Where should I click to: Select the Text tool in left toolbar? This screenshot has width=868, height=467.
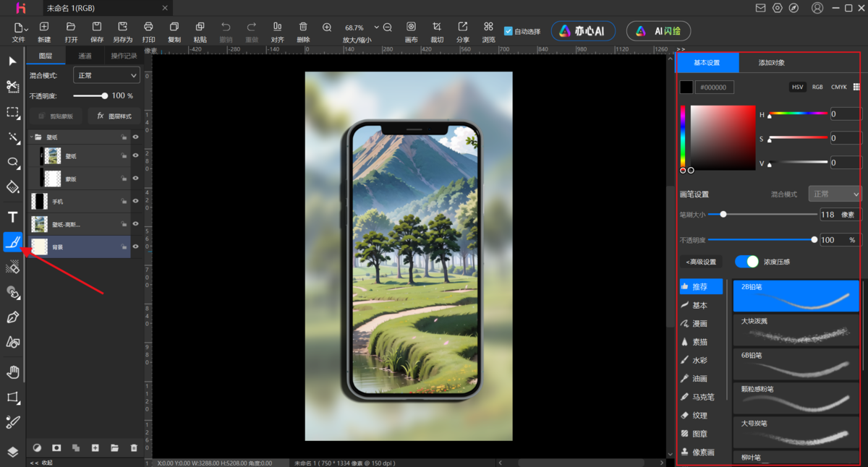(x=12, y=217)
